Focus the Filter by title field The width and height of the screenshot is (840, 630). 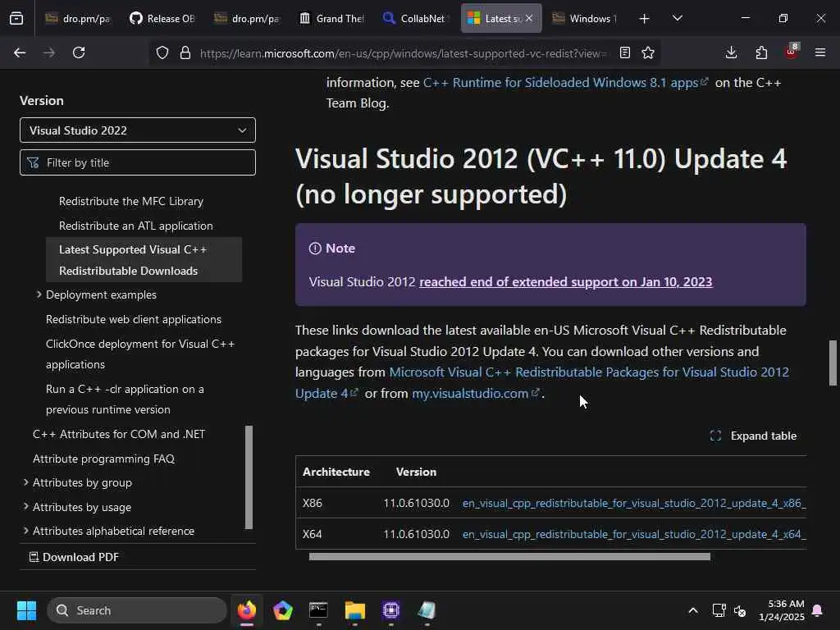[x=138, y=162]
